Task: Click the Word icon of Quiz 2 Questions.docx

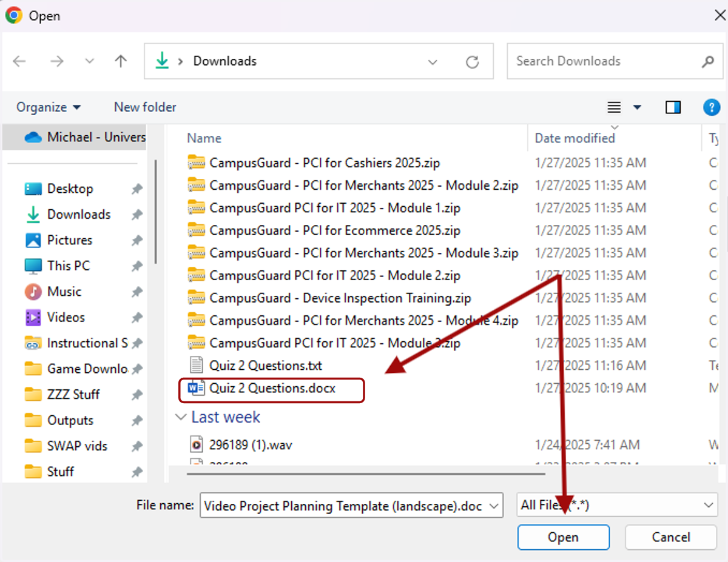Action: [196, 389]
